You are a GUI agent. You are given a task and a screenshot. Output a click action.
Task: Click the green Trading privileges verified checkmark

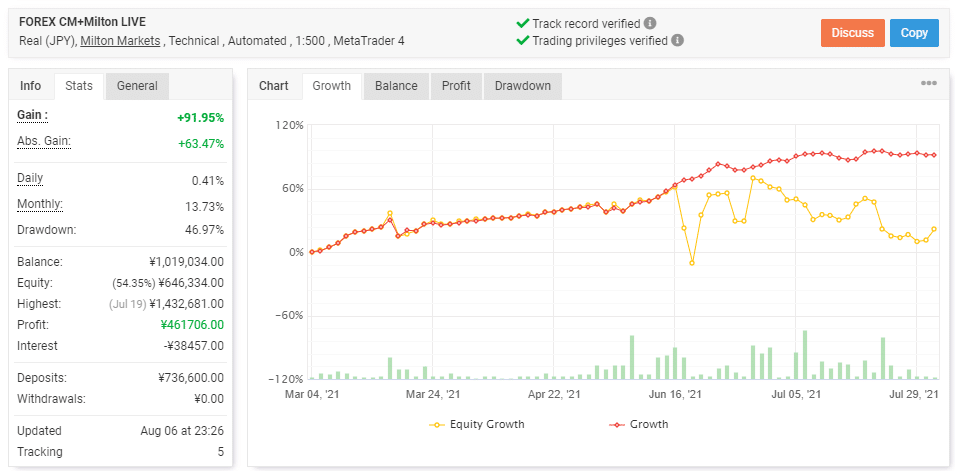click(x=522, y=41)
